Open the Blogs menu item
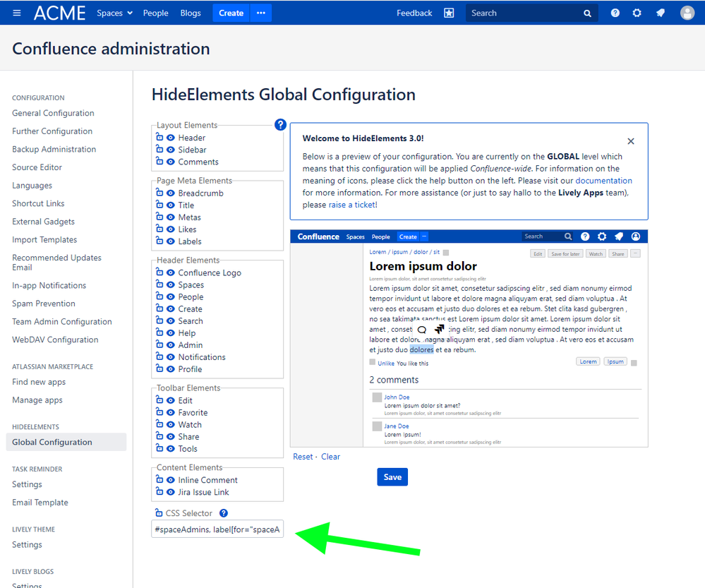705x588 pixels. (x=191, y=13)
